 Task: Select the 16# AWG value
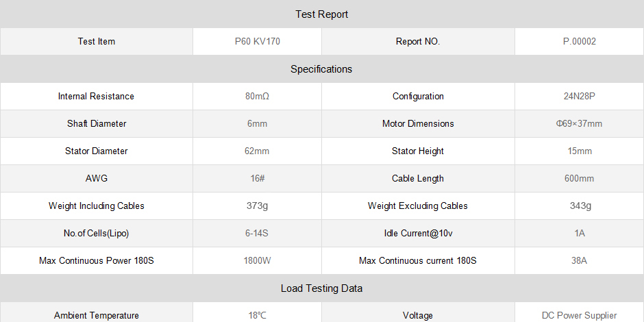257,179
